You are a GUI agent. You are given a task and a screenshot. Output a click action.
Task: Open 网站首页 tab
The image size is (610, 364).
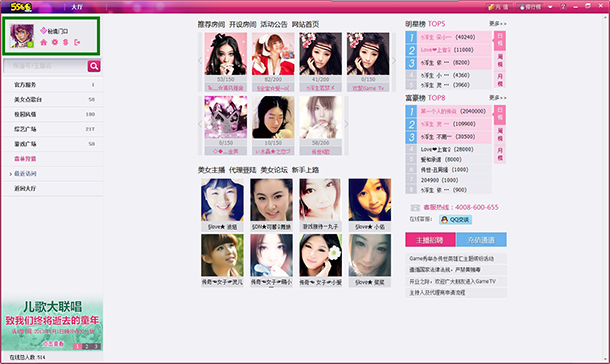305,24
